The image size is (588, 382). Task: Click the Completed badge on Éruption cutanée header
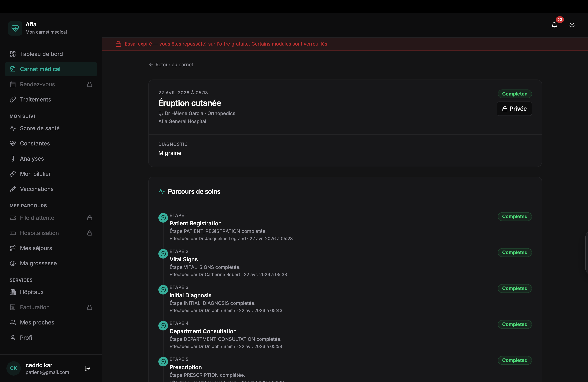click(515, 94)
